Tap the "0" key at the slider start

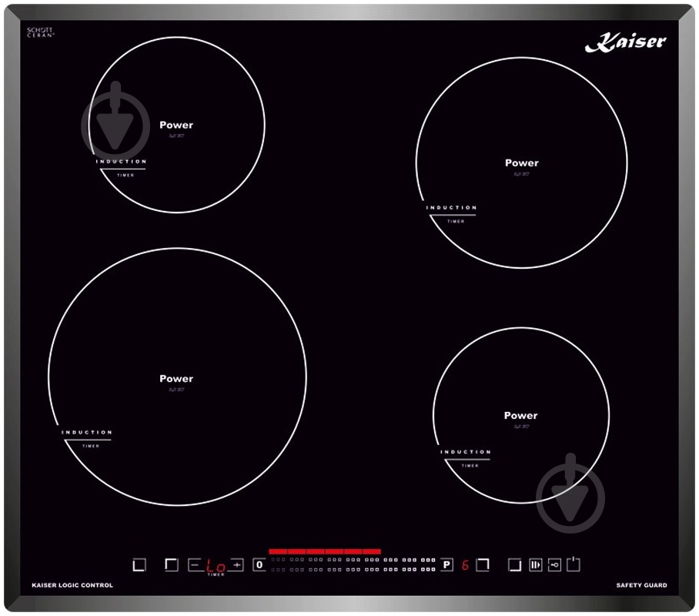tap(259, 565)
